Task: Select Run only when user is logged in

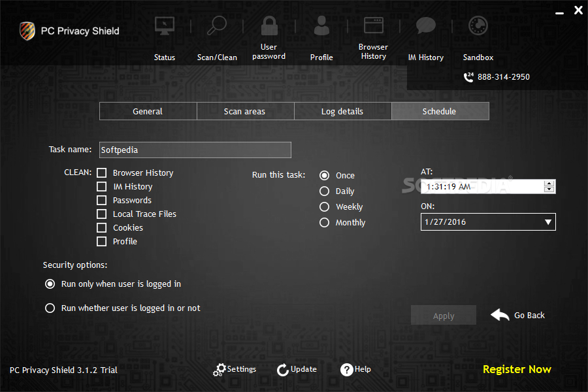Action: (x=50, y=284)
